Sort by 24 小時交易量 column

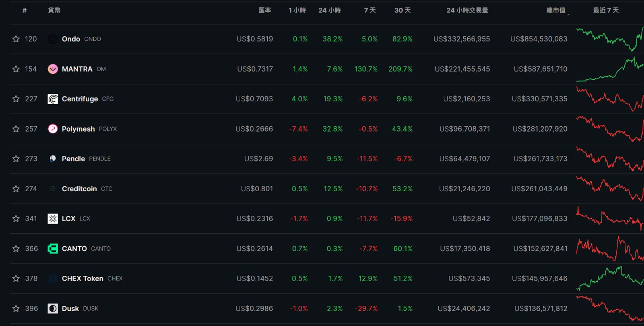pyautogui.click(x=467, y=10)
